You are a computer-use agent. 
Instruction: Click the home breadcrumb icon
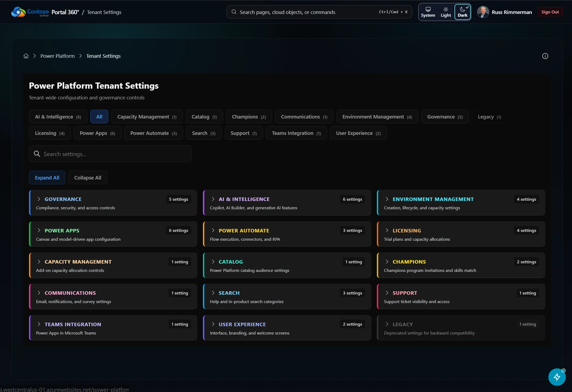click(x=26, y=56)
